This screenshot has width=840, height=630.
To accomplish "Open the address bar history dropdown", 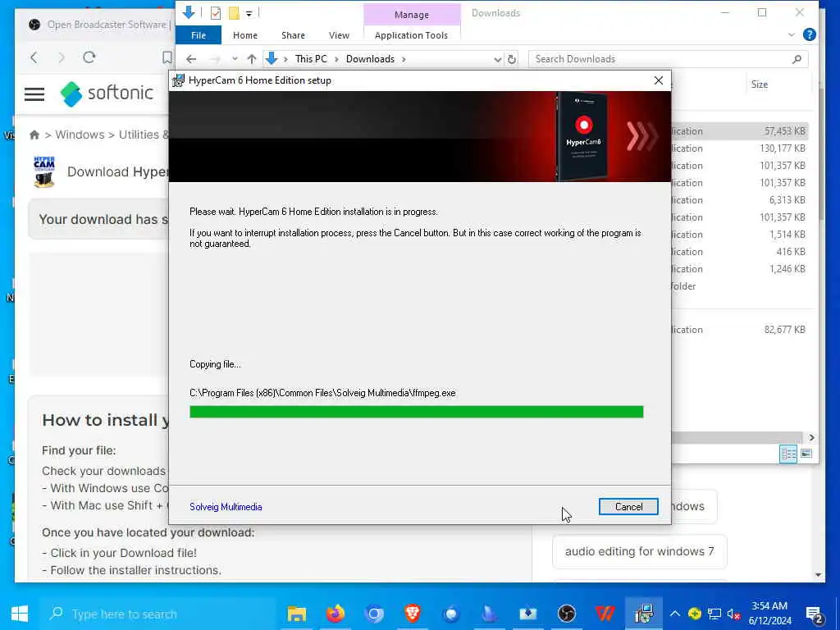I will tap(498, 59).
